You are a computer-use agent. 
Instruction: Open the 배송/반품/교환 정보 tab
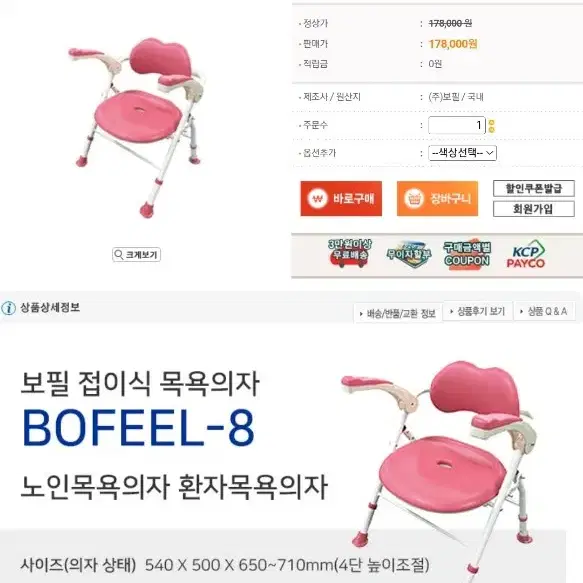pos(398,313)
